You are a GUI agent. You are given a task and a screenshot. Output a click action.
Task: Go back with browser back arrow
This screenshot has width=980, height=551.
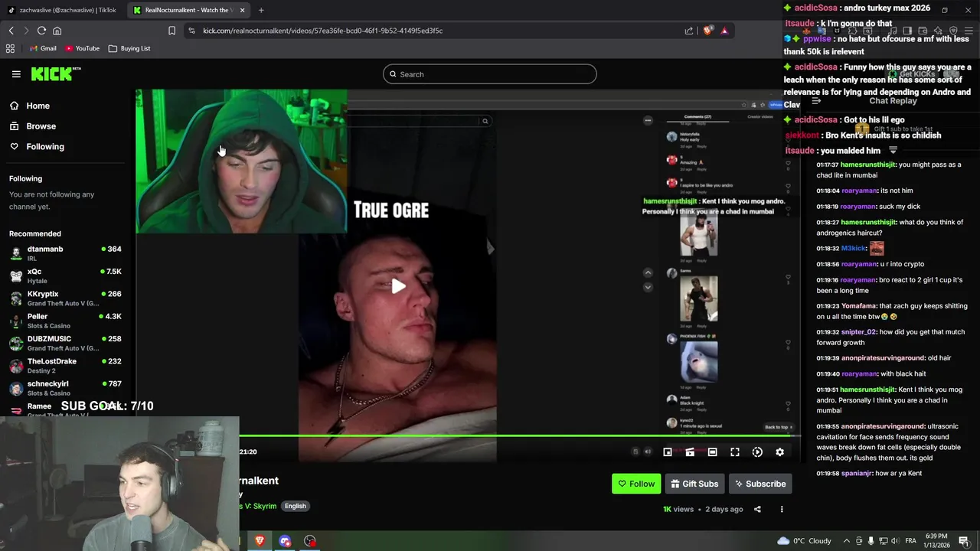click(11, 31)
